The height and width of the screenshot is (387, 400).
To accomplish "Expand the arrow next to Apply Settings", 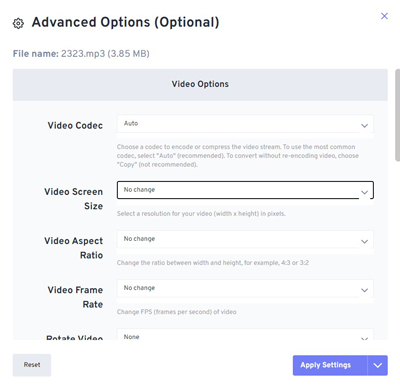I will (x=378, y=365).
